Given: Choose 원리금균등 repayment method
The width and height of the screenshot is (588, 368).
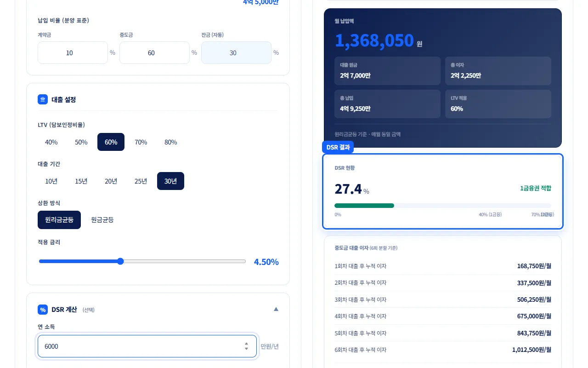Looking at the screenshot, I should [59, 220].
